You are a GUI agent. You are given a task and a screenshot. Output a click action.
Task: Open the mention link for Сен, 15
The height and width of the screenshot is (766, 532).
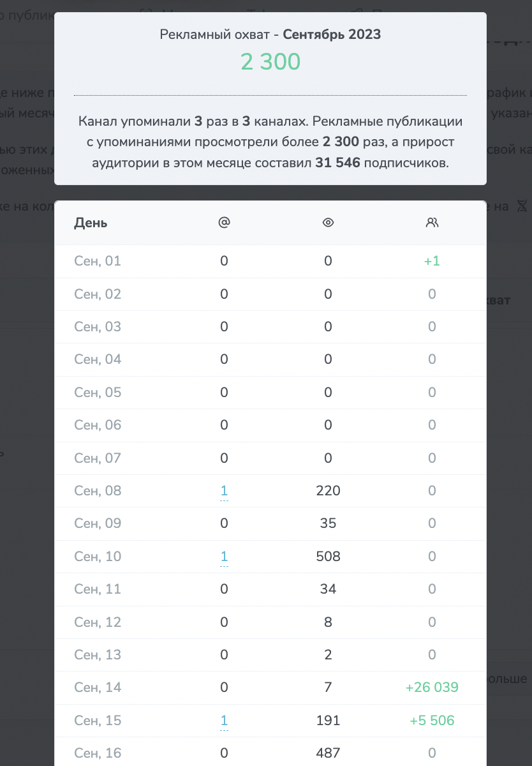click(x=224, y=721)
